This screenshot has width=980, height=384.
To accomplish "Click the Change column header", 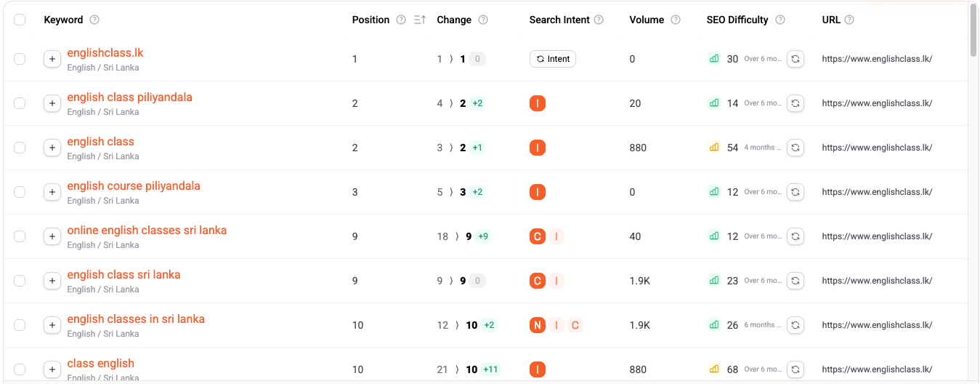I will tap(454, 20).
